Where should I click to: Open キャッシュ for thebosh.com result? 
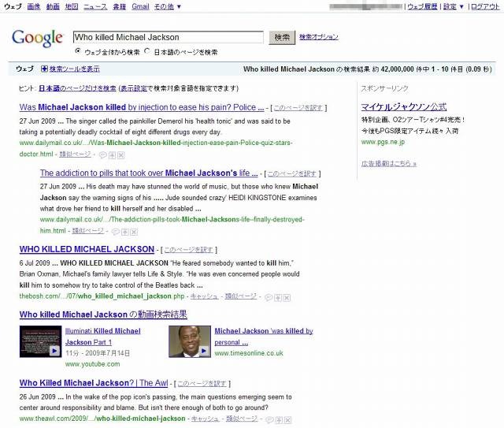click(204, 296)
